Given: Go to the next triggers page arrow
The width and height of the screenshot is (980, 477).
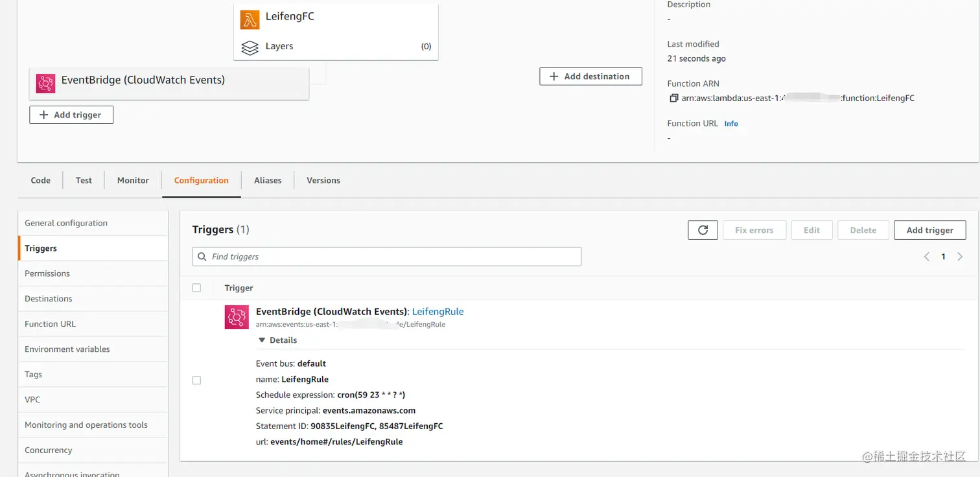Looking at the screenshot, I should 960,257.
